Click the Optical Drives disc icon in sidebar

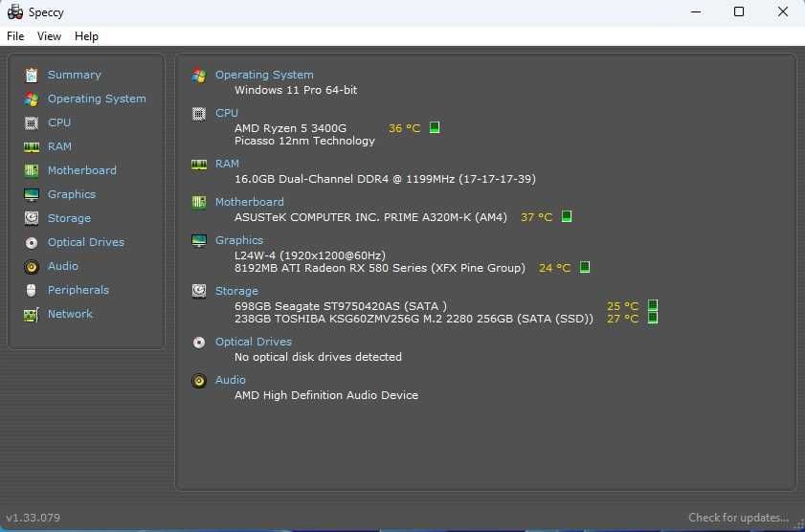pos(32,243)
